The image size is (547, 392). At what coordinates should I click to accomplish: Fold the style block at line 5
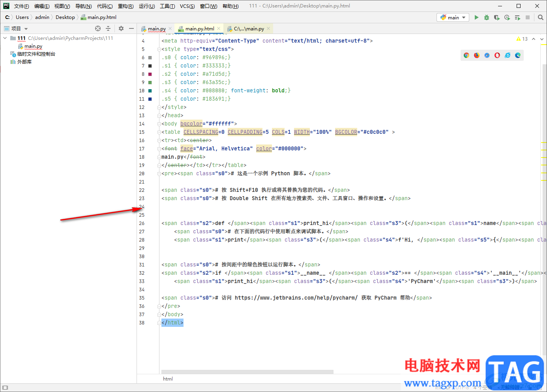159,49
